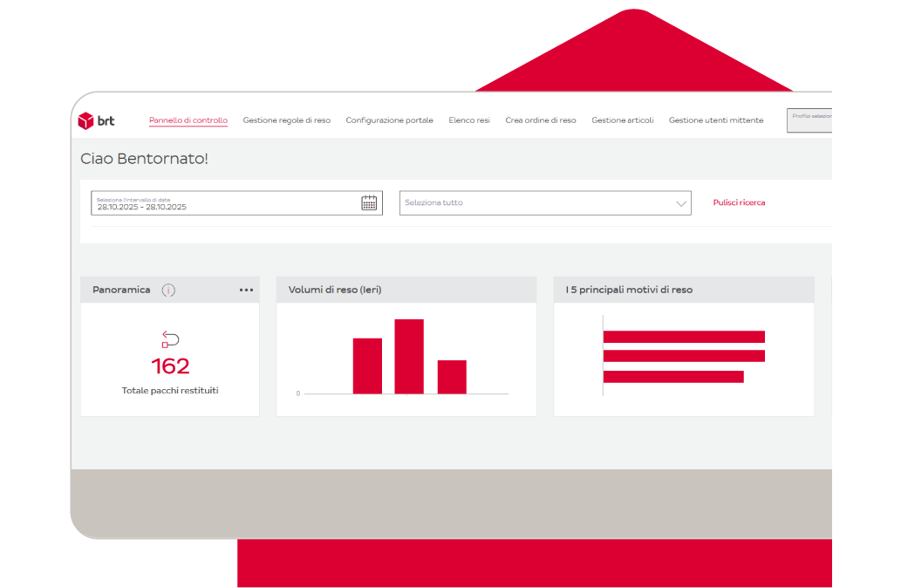Open Gestione regole di reso menu

coord(286,120)
